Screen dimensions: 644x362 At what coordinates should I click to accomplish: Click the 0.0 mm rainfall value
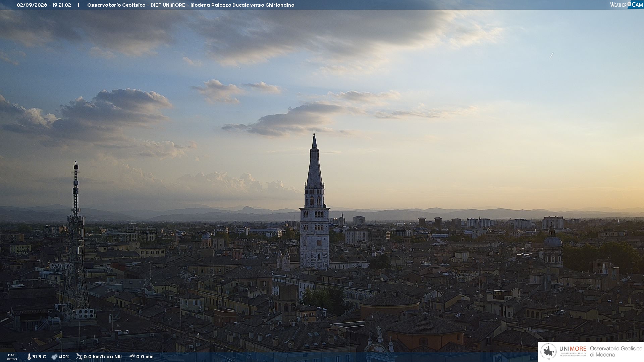point(145,357)
